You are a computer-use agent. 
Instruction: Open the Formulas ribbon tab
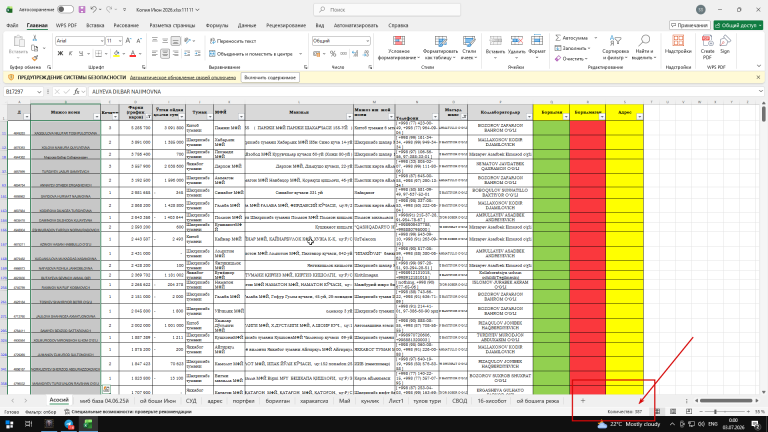click(216, 25)
